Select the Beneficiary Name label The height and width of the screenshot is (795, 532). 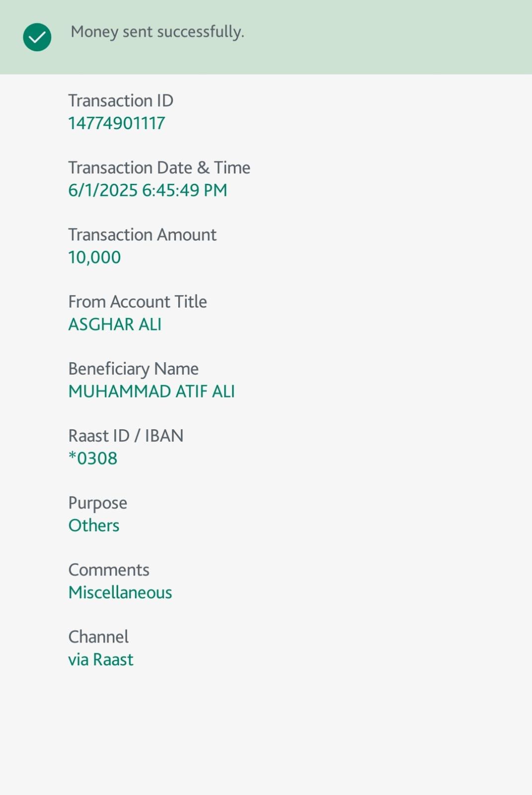tap(133, 369)
